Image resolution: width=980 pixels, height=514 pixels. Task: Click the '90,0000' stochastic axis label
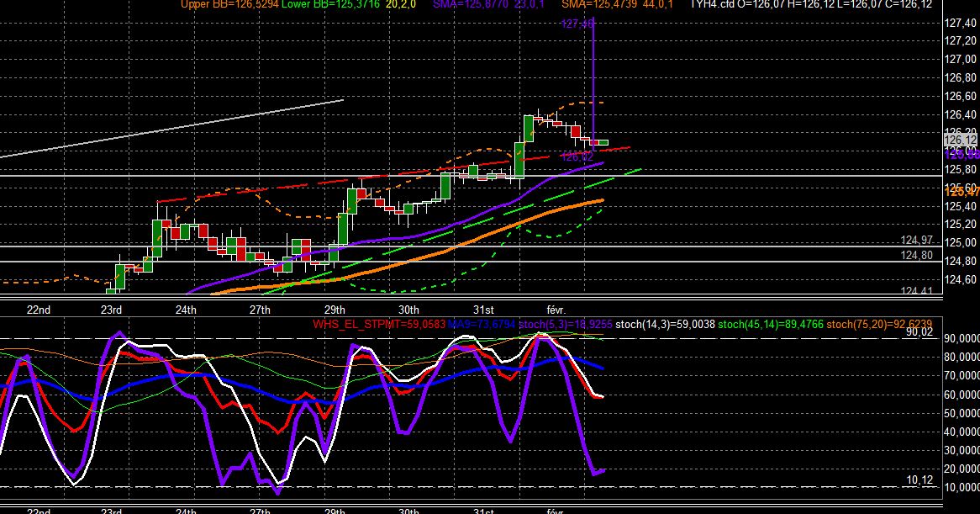(x=962, y=338)
